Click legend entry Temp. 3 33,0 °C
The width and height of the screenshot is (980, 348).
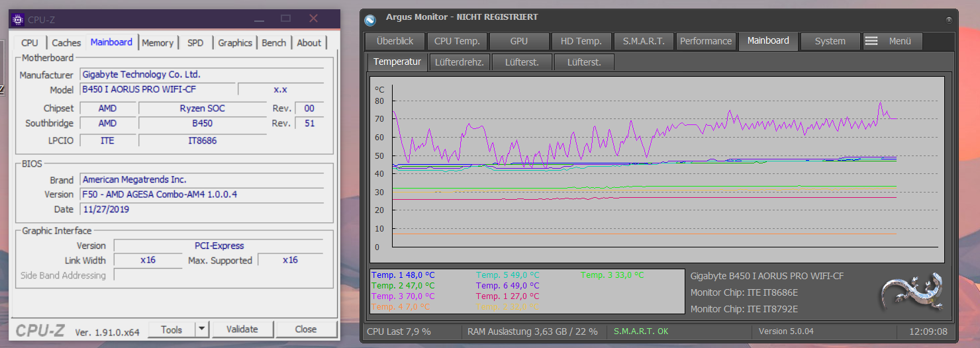[612, 275]
